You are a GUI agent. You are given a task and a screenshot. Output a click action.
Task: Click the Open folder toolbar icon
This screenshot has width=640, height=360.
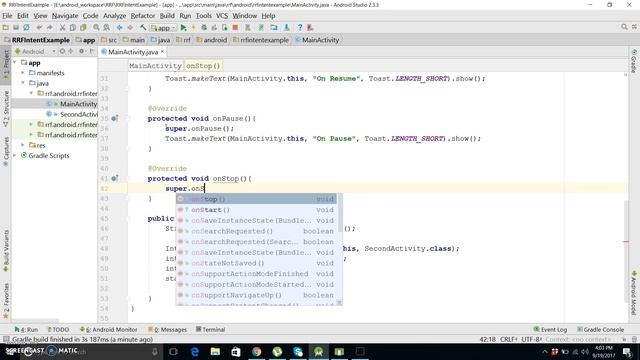tap(6, 28)
